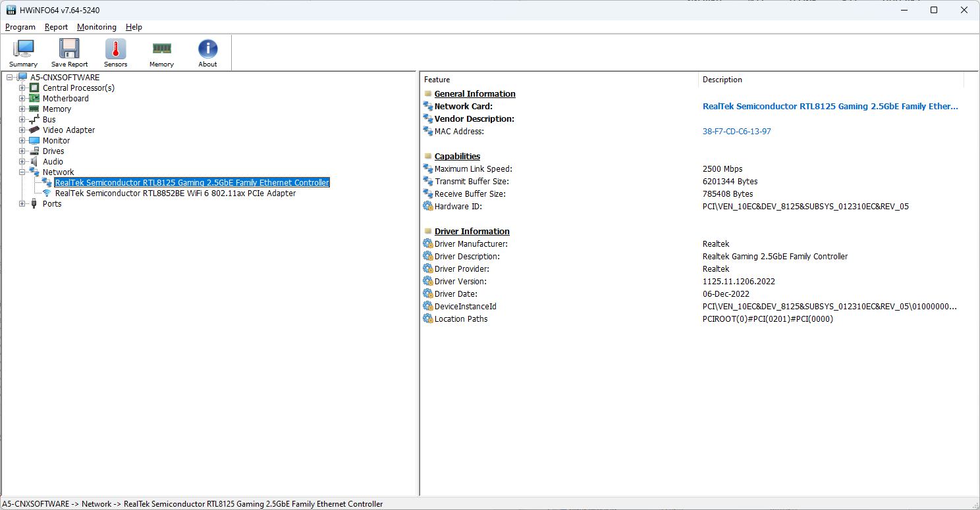Open the Program menu
Image resolution: width=980 pixels, height=510 pixels.
[20, 27]
